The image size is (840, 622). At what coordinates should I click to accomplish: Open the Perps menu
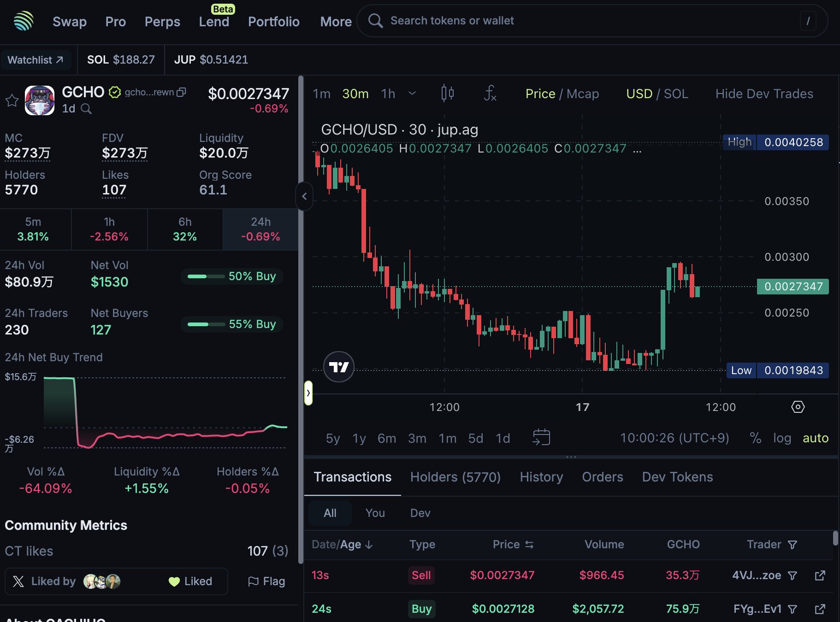(x=162, y=22)
